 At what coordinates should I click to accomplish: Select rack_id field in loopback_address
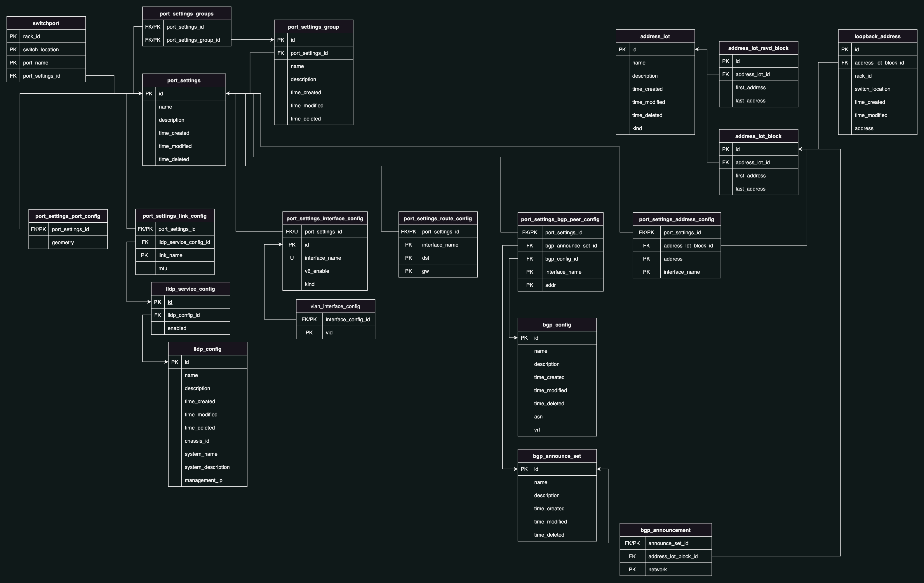coord(878,76)
